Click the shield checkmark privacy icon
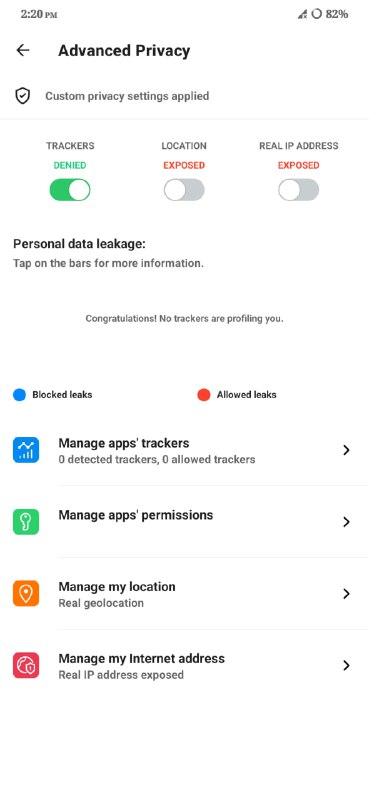 pos(22,96)
